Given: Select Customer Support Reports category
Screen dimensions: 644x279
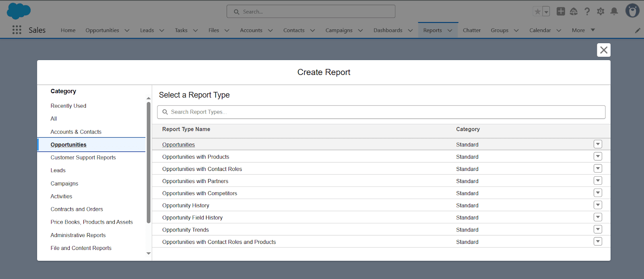Looking at the screenshot, I should click(83, 158).
